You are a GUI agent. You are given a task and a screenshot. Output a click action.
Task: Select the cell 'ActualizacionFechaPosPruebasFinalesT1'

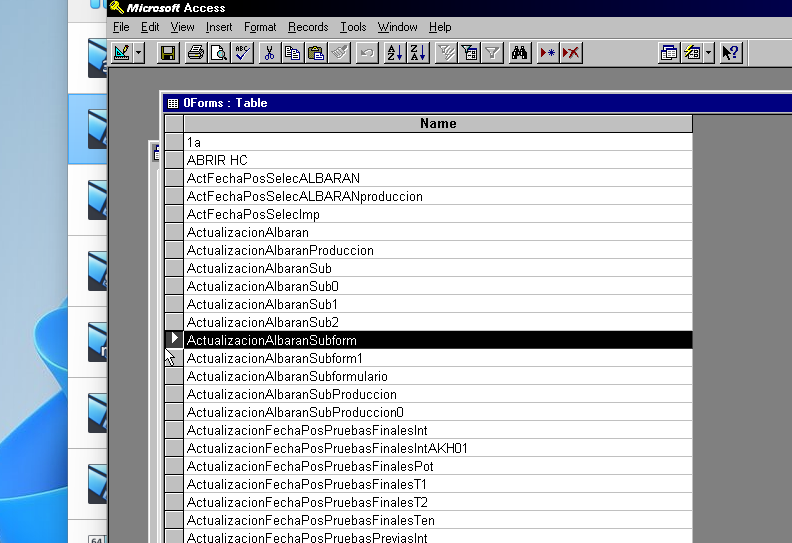[x=438, y=484]
